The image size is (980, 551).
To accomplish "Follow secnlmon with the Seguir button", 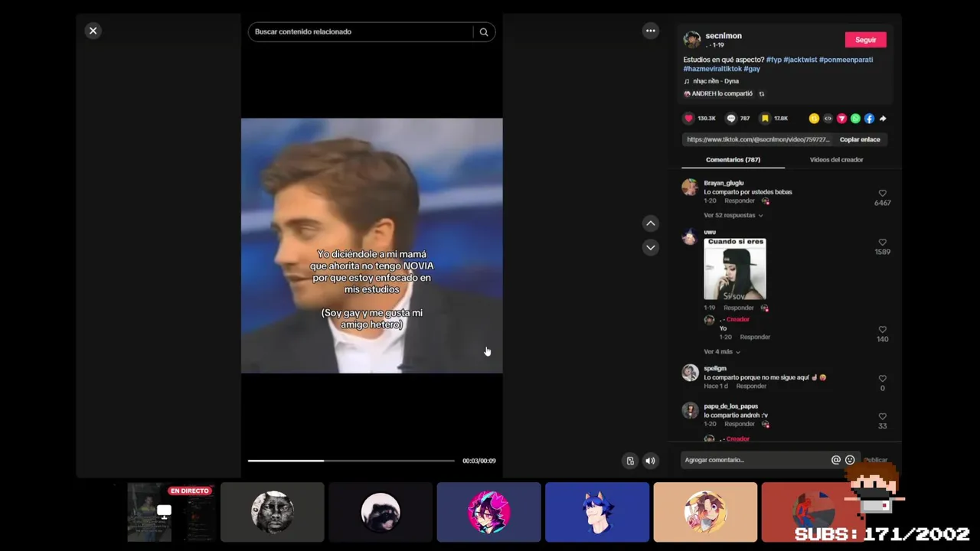I will click(865, 40).
